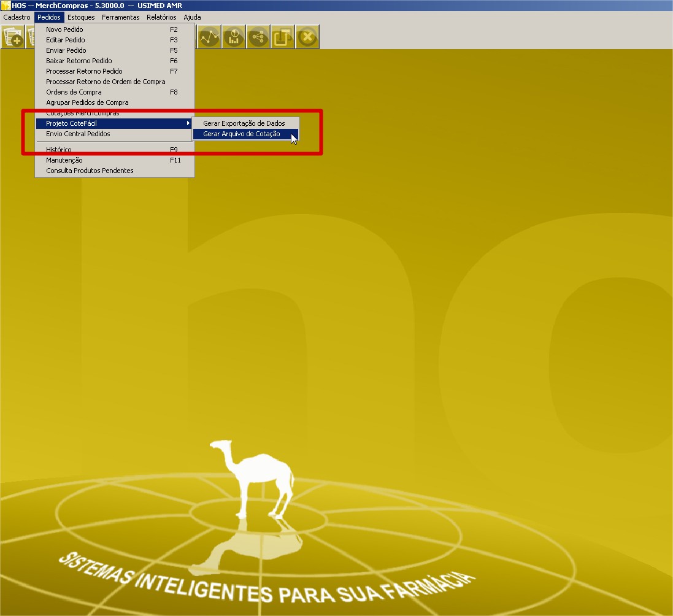Click the share nodes toolbar icon
The width and height of the screenshot is (673, 616).
pyautogui.click(x=258, y=37)
